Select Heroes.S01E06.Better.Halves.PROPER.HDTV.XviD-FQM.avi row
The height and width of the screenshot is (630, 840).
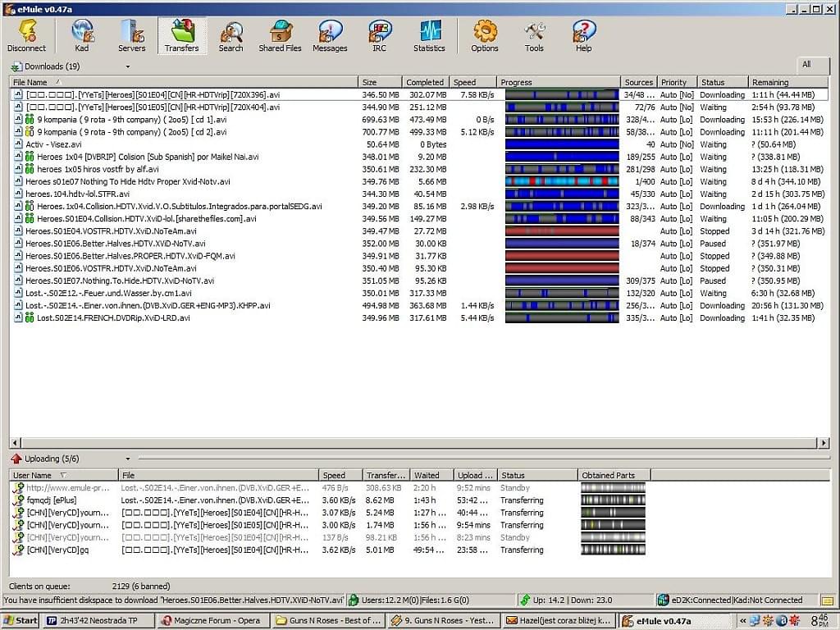[x=419, y=256]
